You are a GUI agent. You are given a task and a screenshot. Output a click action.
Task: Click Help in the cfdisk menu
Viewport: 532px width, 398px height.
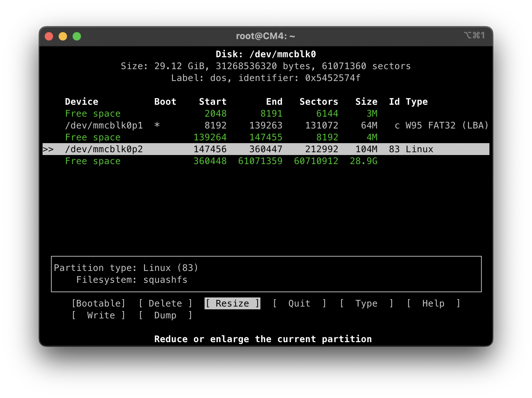click(x=433, y=303)
